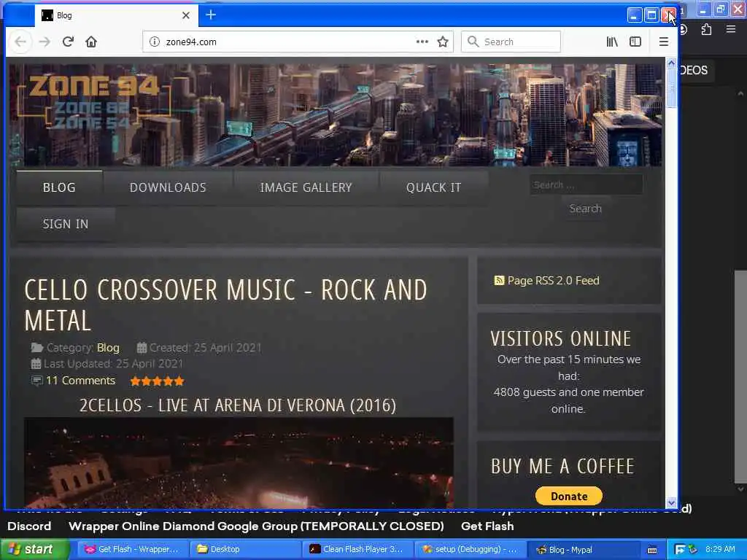Viewport: 747px width, 560px height.
Task: Open the DOWNLOADS menu item
Action: point(168,187)
